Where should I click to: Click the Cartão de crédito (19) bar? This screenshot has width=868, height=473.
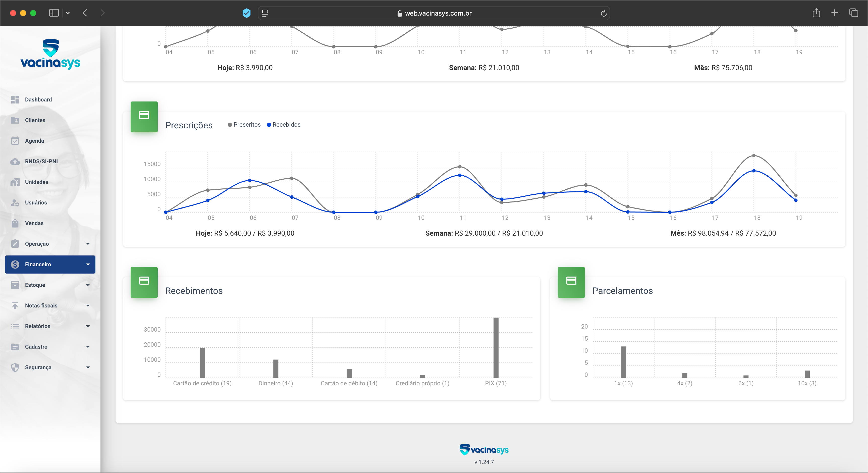click(202, 362)
